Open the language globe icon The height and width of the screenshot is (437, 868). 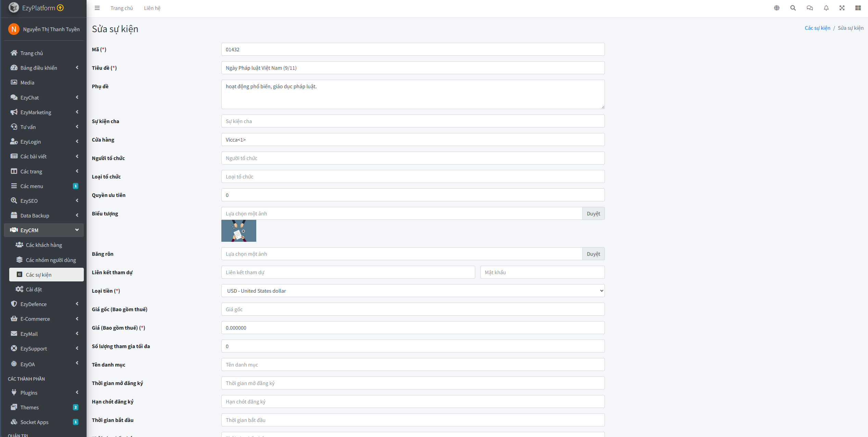[x=777, y=8]
